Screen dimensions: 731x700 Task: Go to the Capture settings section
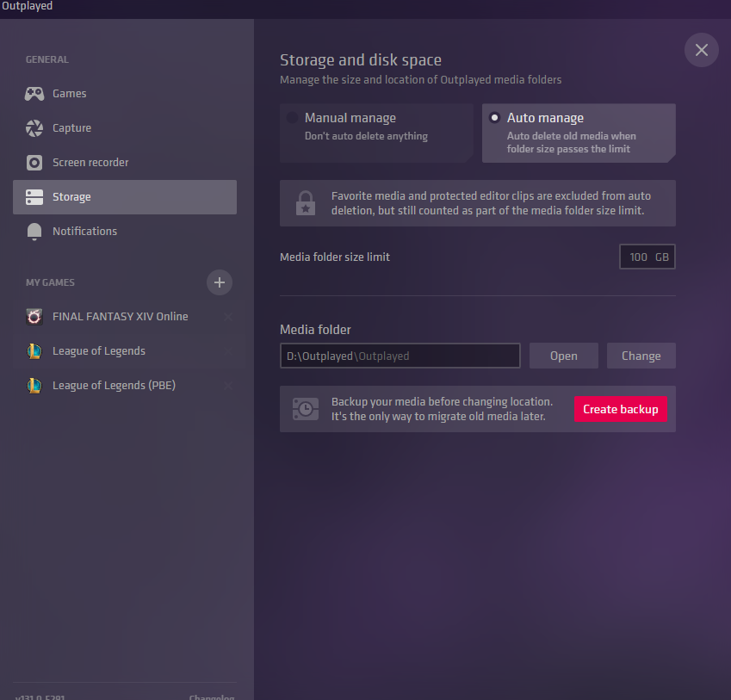[125, 128]
